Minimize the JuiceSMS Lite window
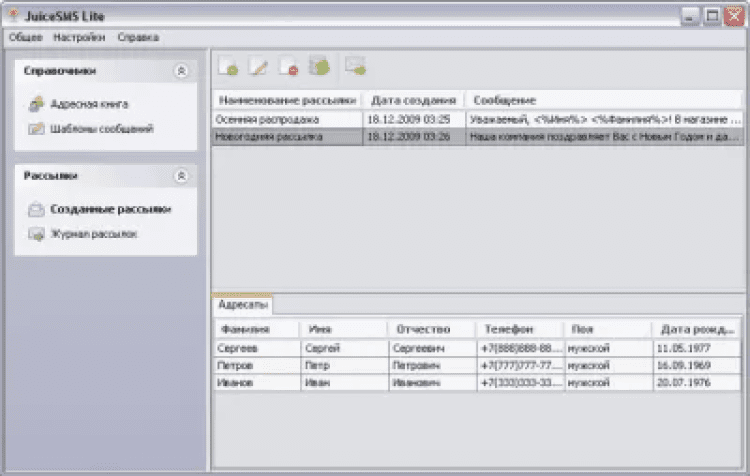This screenshot has width=750, height=476. 690,17
